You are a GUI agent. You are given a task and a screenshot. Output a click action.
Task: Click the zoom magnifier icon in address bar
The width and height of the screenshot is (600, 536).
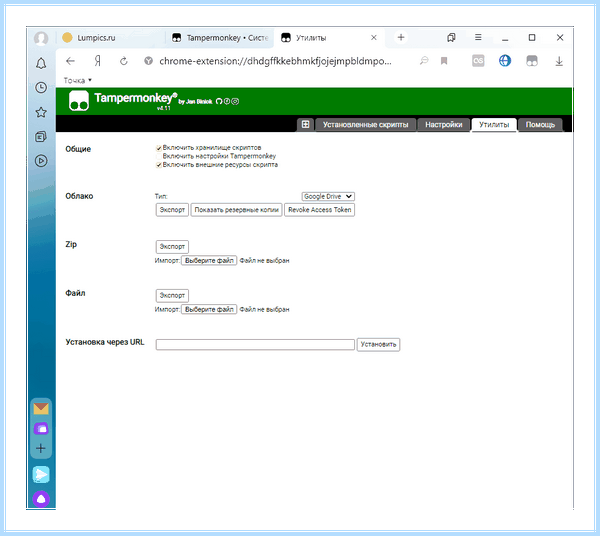424,60
